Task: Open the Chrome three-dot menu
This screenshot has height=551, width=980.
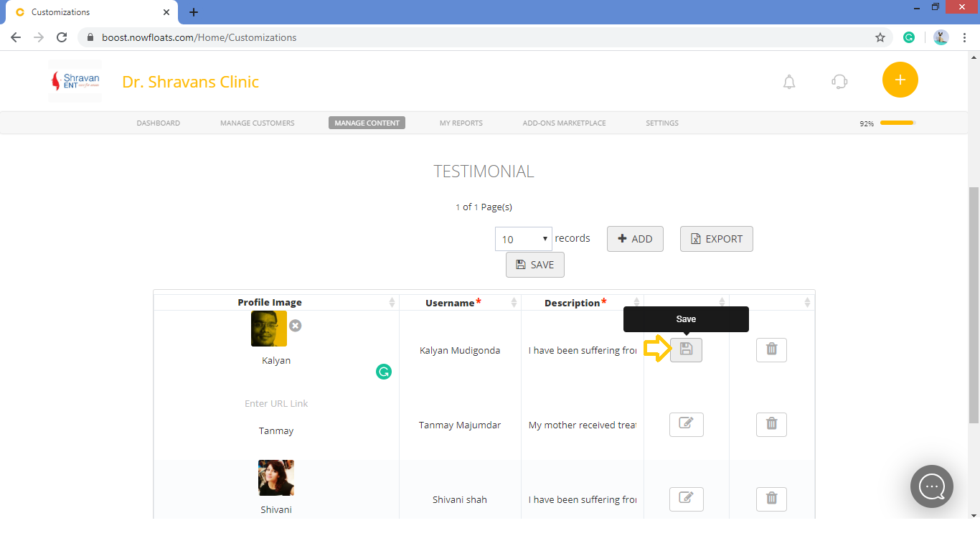Action: tap(965, 37)
